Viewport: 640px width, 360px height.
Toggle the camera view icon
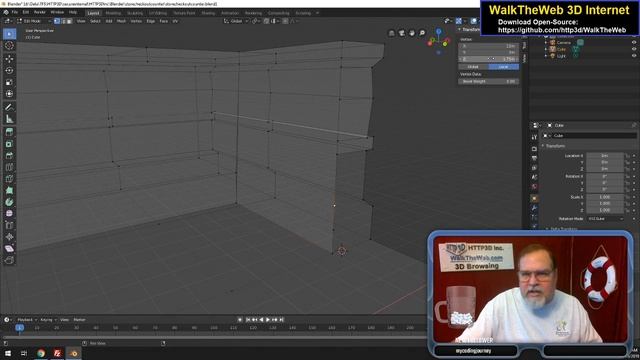click(x=402, y=33)
